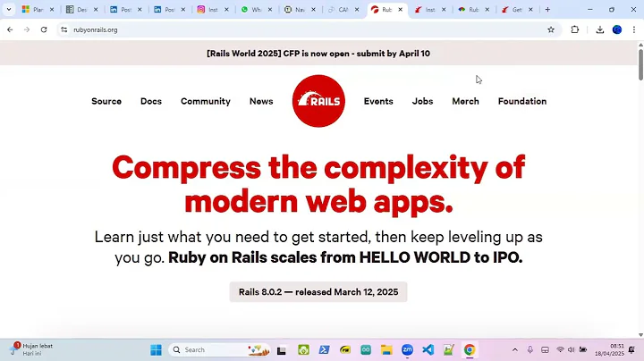Go back using the browser back arrow

coord(10,29)
